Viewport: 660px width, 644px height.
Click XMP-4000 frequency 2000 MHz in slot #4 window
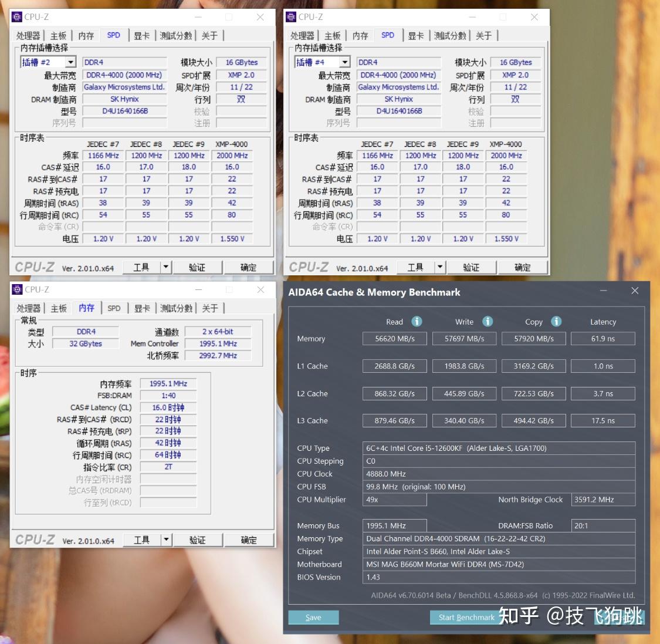(506, 156)
